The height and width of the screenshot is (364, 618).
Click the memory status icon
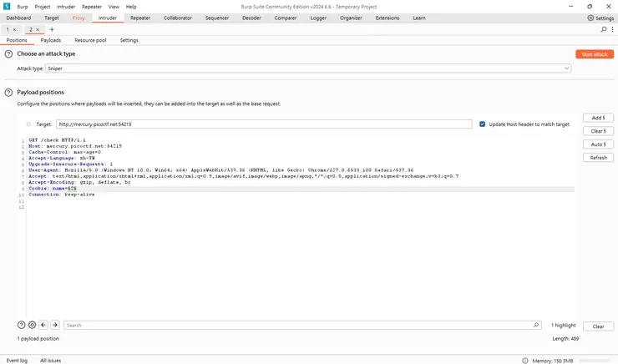(x=525, y=361)
